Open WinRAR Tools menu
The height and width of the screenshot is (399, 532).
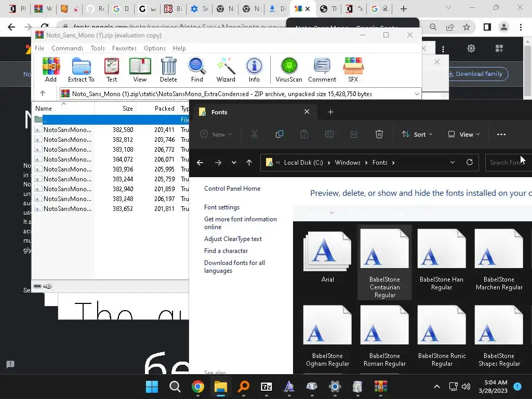[98, 48]
